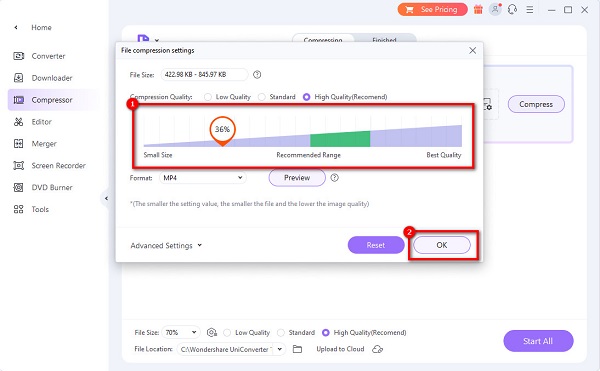This screenshot has height=371, width=600.
Task: Open the hamburger menu icon
Action: 530,10
